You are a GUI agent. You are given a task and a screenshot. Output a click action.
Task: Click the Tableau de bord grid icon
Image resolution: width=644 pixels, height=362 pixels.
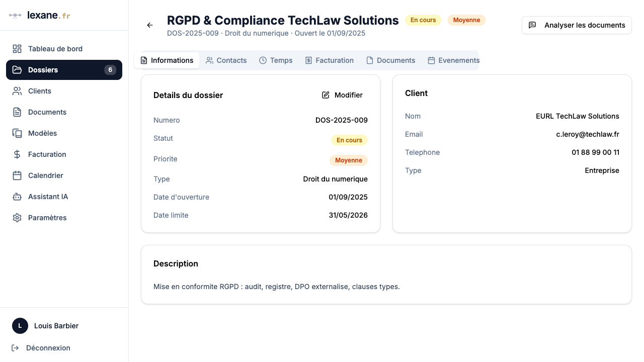click(17, 49)
